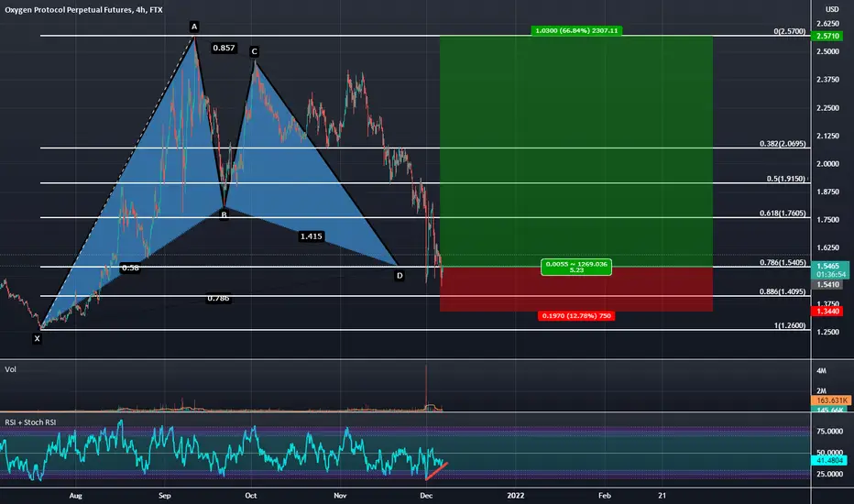Click the USD currency label on price axis
Viewport: 854px width, 504px height.
click(x=832, y=9)
